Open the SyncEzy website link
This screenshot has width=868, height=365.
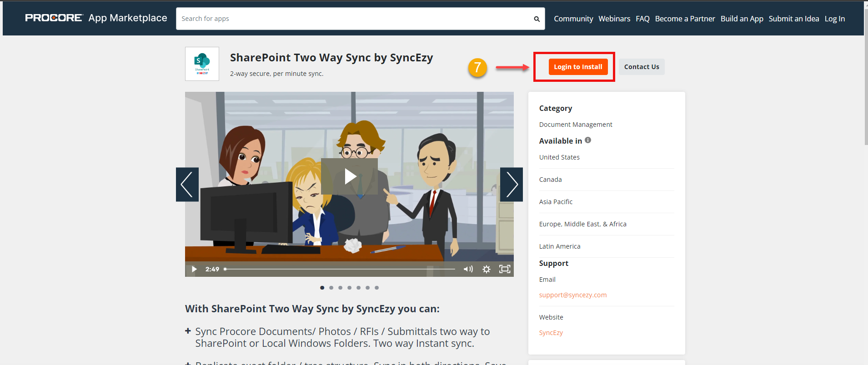click(551, 333)
